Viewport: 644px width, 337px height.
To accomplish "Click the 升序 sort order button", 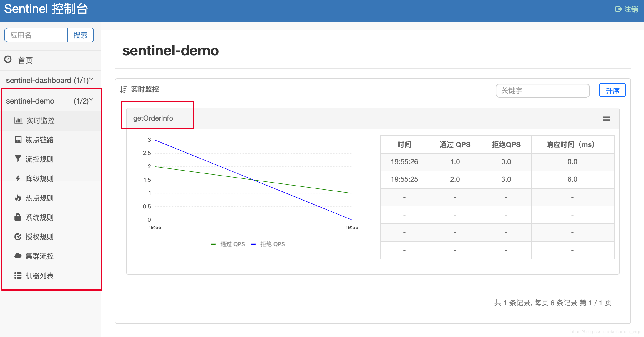I will 612,91.
